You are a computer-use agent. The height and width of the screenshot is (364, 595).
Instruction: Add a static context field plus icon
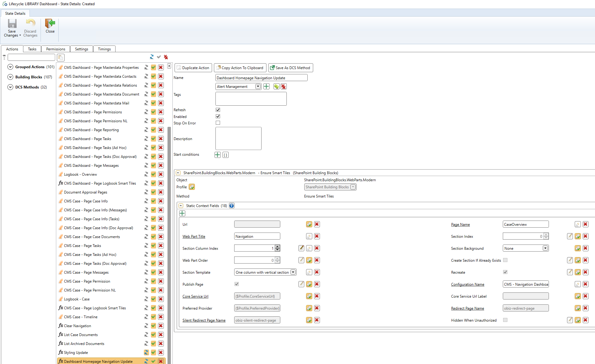click(182, 213)
